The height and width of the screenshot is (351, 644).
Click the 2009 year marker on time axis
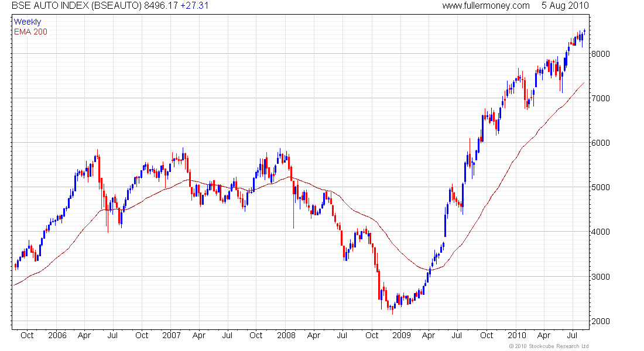pos(401,335)
